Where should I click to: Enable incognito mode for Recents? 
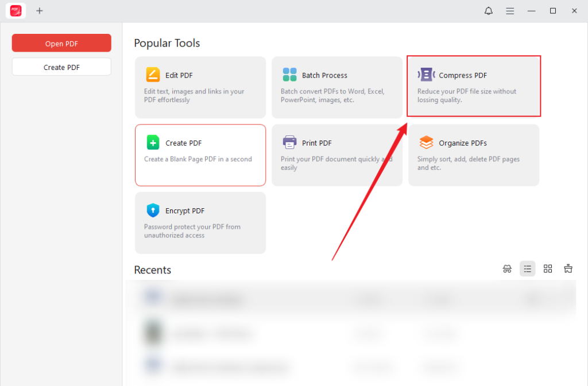click(x=507, y=268)
